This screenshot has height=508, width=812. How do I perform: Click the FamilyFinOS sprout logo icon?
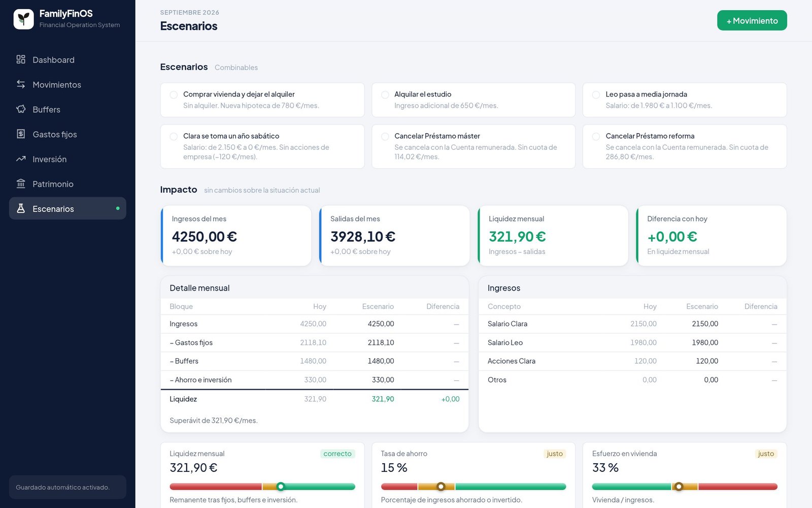coord(23,19)
